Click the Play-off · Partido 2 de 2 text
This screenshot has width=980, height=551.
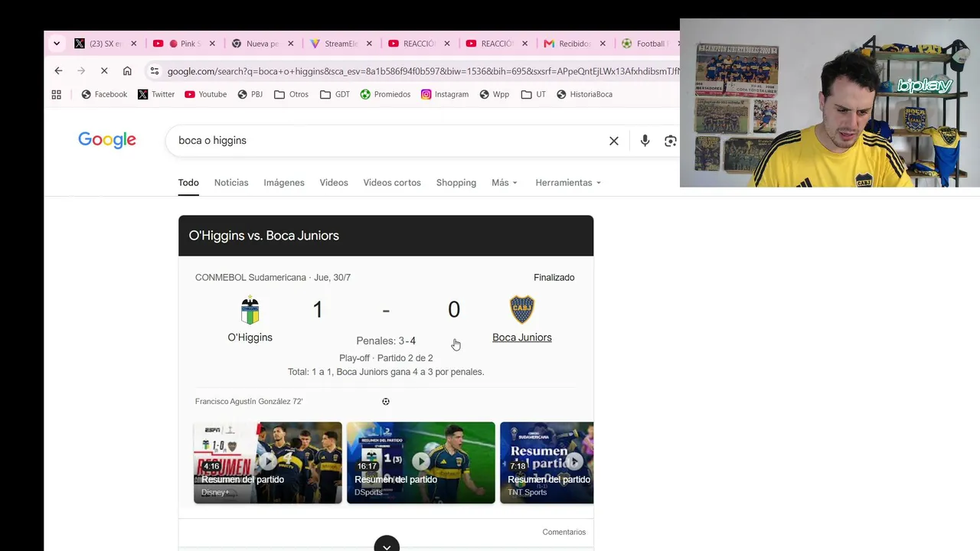(386, 358)
